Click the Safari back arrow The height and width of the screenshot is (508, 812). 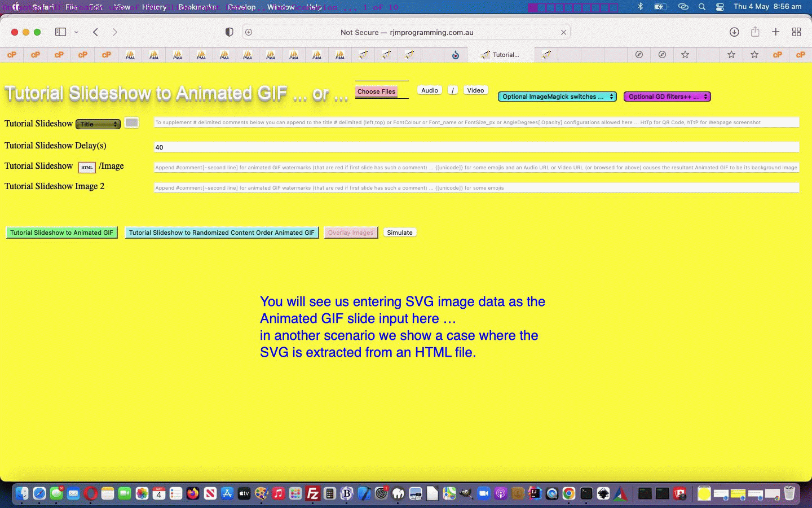coord(95,32)
